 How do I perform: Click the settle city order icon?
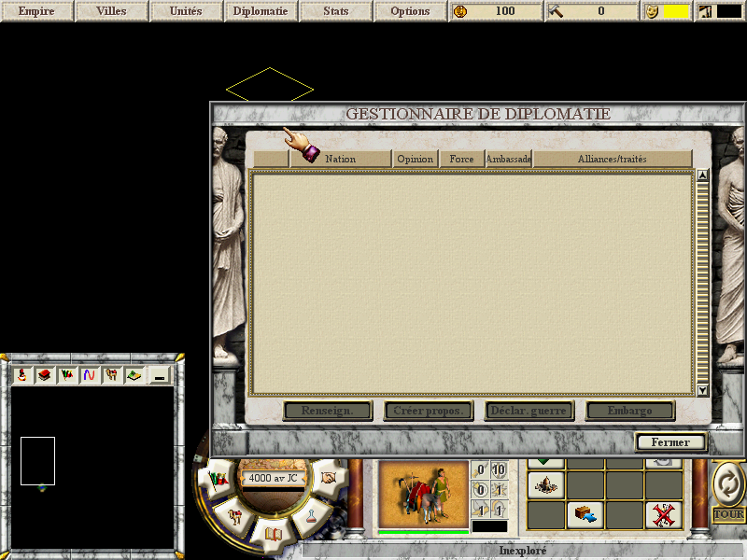tap(546, 485)
